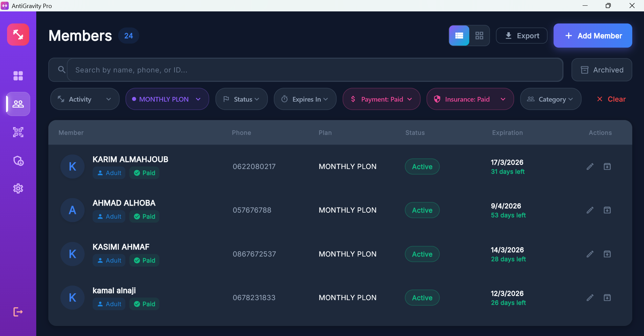Open the QR code scanner page
The image size is (644, 336).
(18, 132)
